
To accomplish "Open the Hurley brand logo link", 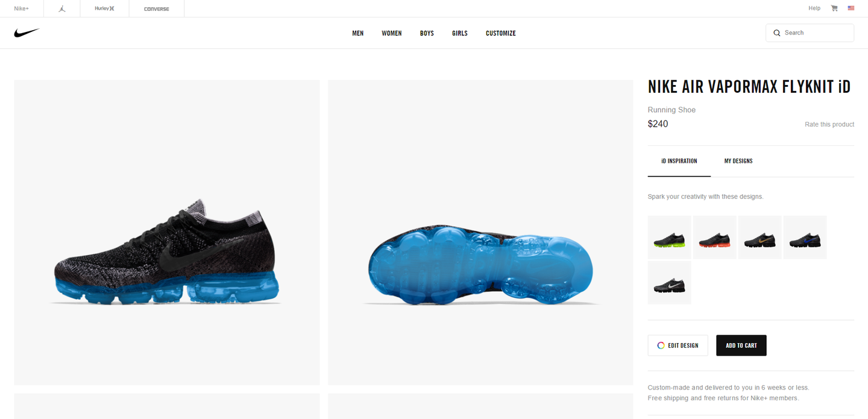I will [x=104, y=8].
